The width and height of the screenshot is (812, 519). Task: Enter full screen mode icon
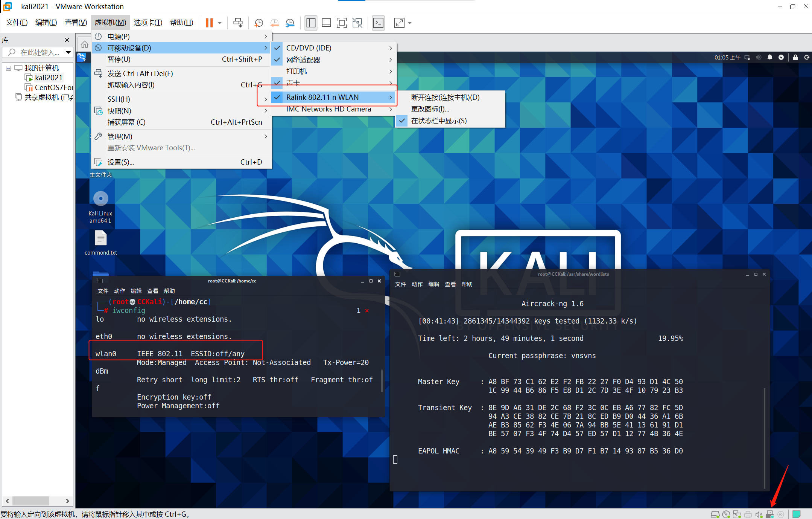click(x=341, y=23)
